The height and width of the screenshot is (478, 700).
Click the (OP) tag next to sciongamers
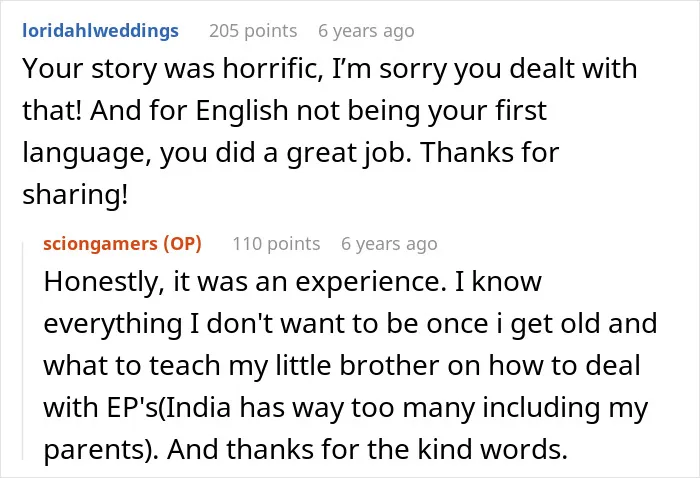(x=183, y=244)
